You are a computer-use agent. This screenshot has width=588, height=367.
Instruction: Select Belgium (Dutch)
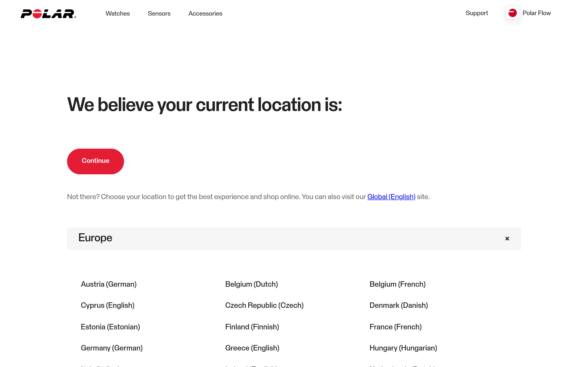point(252,284)
